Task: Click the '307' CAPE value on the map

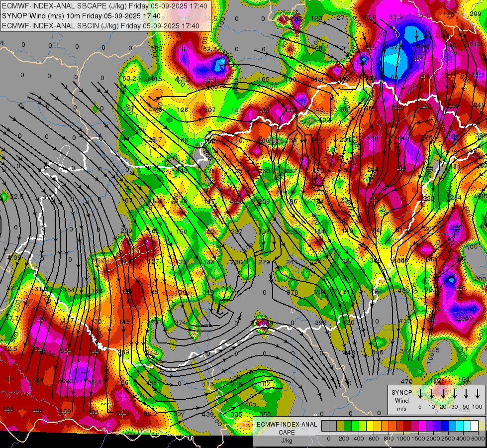Action: pyautogui.click(x=179, y=414)
